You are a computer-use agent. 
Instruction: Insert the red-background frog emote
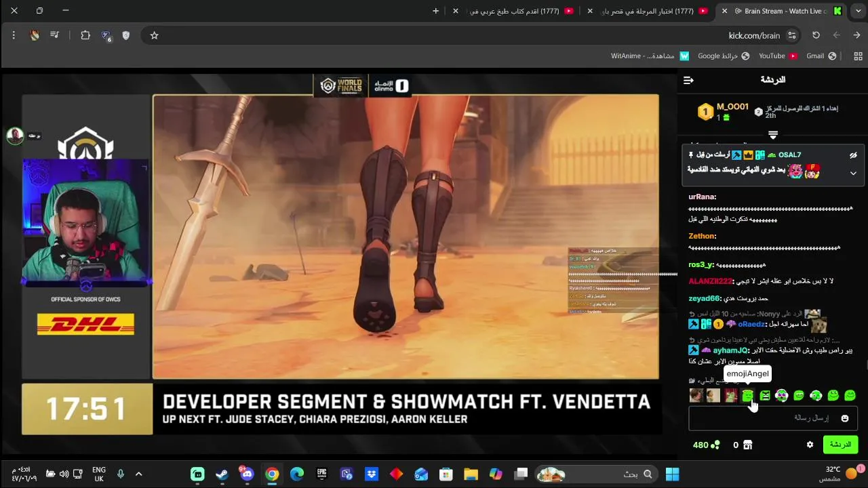[730, 395]
